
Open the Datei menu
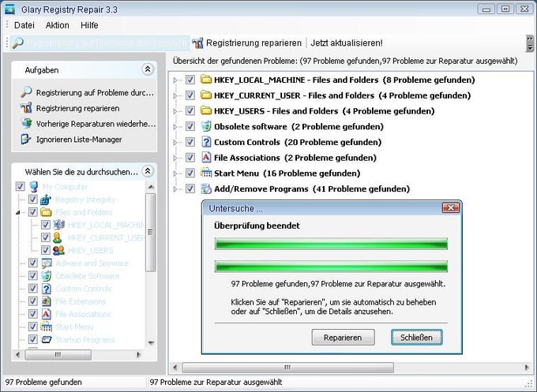[24, 25]
